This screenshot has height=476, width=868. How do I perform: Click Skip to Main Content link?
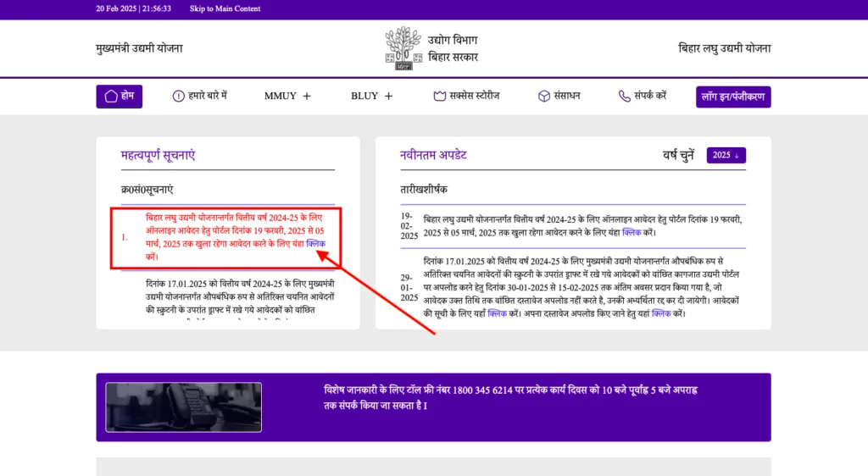coord(225,8)
